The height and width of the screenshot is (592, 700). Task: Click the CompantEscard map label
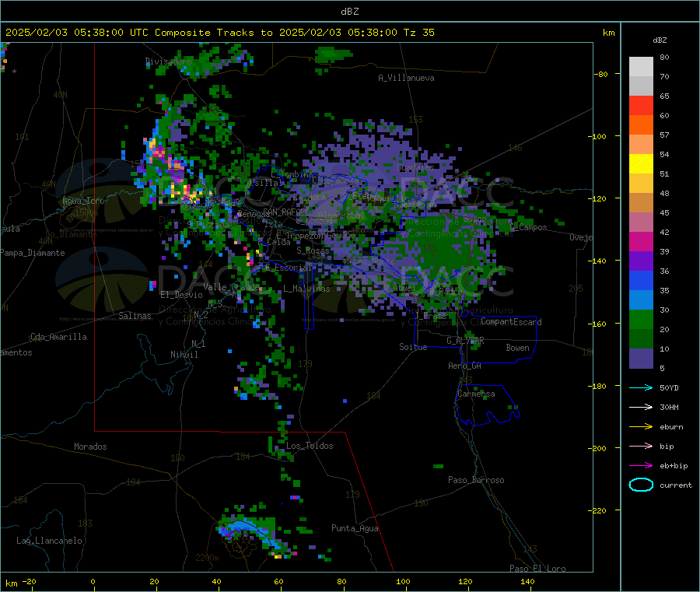coord(511,322)
